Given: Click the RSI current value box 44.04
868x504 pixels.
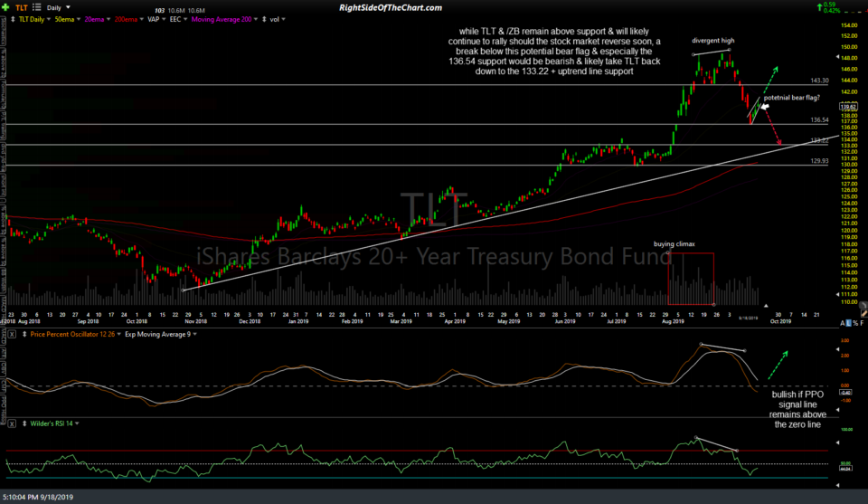Looking at the screenshot, I should click(x=845, y=469).
